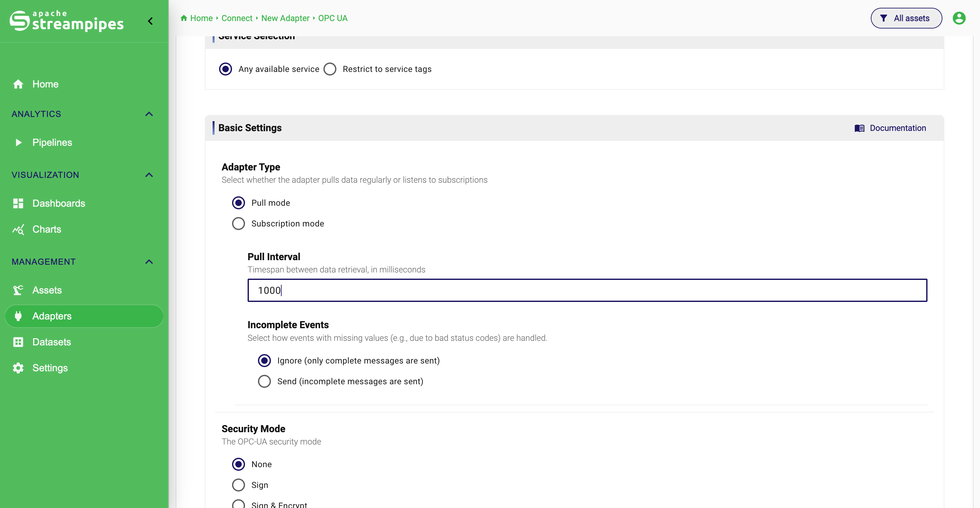This screenshot has width=980, height=508.
Task: Click the filter funnel icon in All assets
Action: pyautogui.click(x=884, y=18)
